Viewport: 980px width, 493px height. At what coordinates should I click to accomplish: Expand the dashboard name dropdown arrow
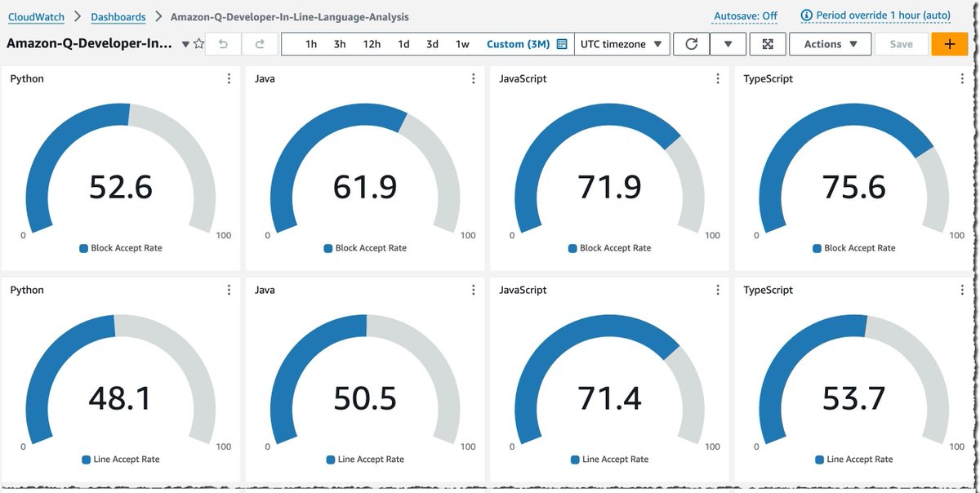(x=185, y=44)
